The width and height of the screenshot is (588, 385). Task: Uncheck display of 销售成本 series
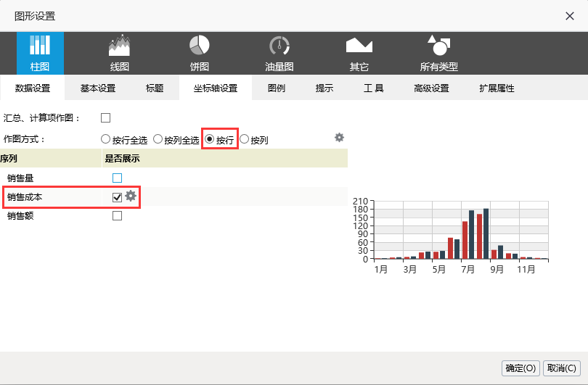coord(118,197)
